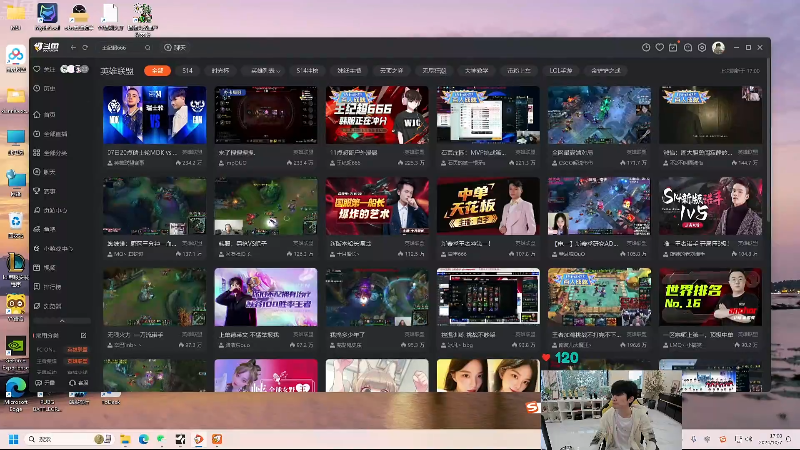The width and height of the screenshot is (800, 450).
Task: Click the 客服 headset icon in sidebar
Action: tap(79, 383)
